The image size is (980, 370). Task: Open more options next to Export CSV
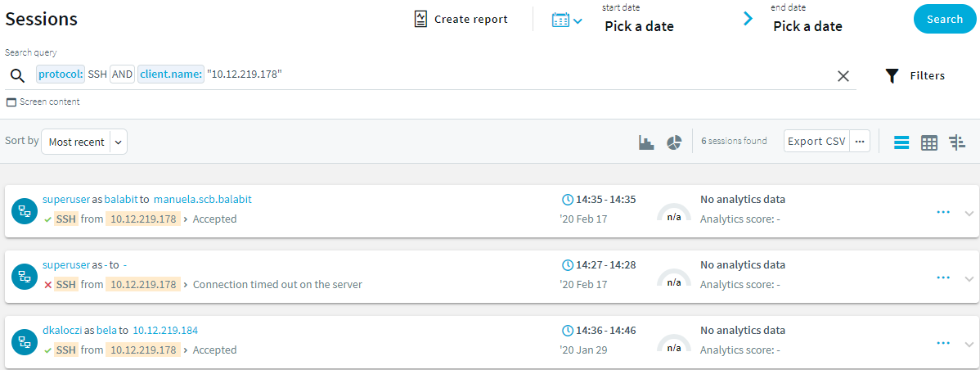pyautogui.click(x=860, y=142)
